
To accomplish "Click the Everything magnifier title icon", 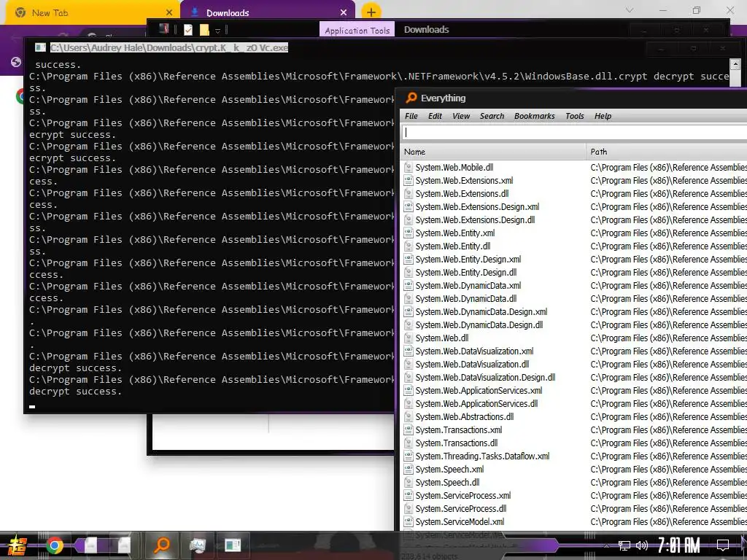I will (x=411, y=98).
